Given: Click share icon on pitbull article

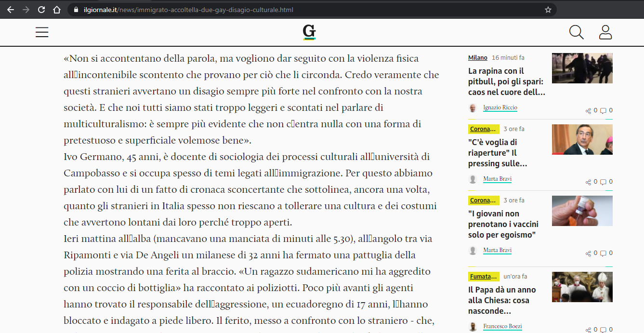Looking at the screenshot, I should (588, 111).
